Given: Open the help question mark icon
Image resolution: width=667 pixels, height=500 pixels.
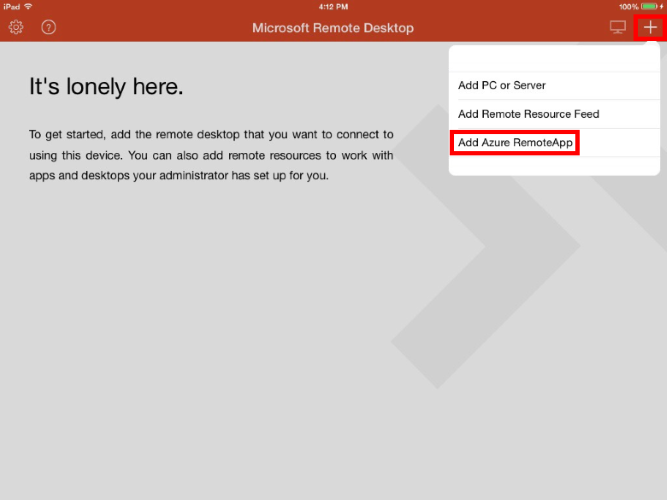Looking at the screenshot, I should pos(48,27).
